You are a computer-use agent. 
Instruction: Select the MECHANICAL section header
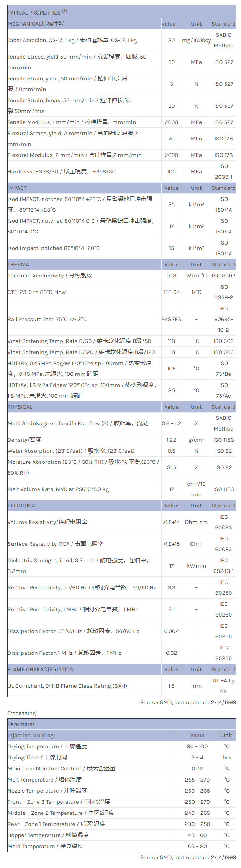36,24
